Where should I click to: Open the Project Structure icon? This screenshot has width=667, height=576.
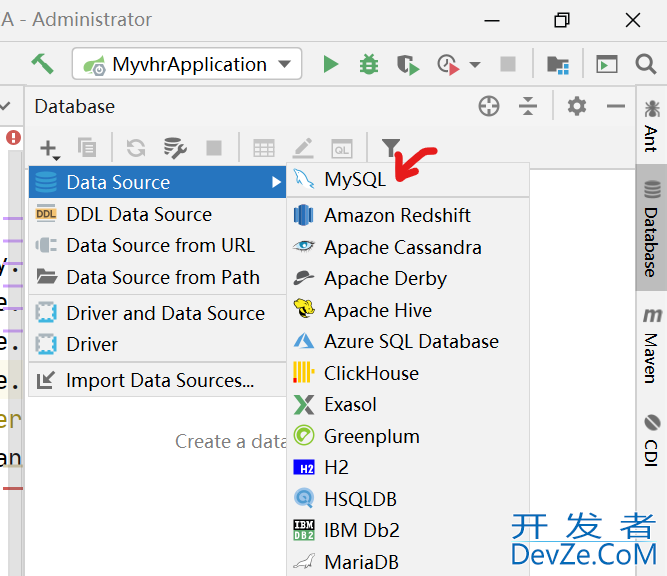pyautogui.click(x=558, y=65)
